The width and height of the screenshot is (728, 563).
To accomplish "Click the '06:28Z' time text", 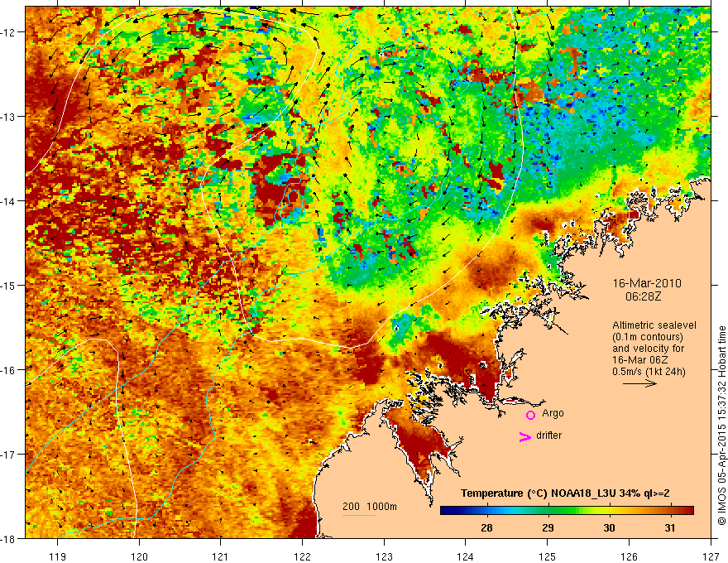I will pyautogui.click(x=644, y=296).
